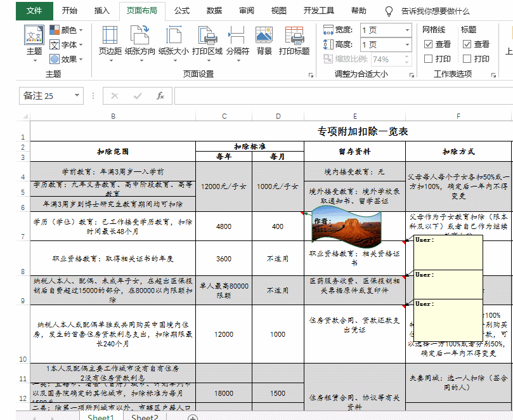Toggle 标题 打印 checkbox
The image size is (513, 420).
(467, 58)
